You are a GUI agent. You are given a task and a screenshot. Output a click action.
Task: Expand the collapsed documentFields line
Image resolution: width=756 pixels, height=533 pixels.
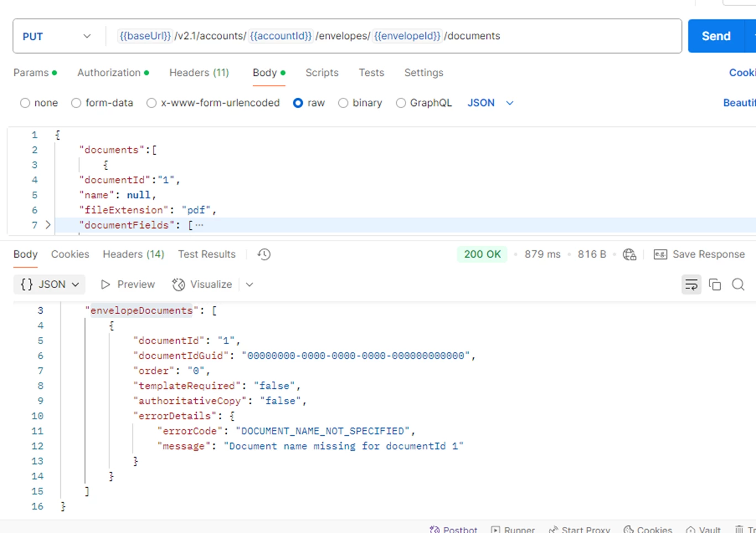(x=48, y=225)
